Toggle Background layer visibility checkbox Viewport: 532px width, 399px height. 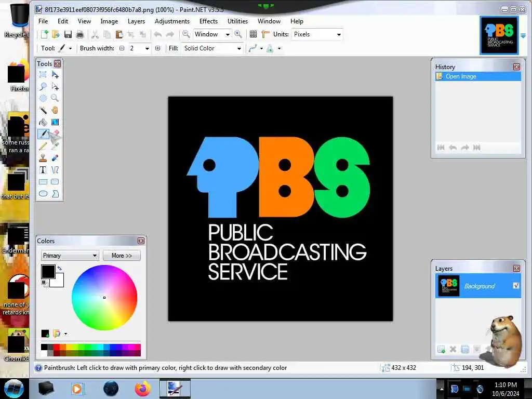pos(516,286)
